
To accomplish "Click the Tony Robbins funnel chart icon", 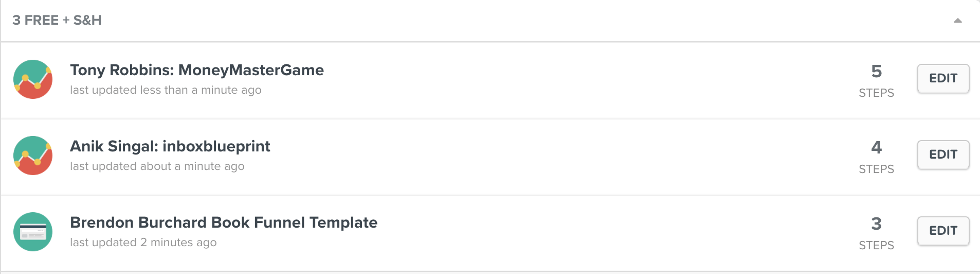I will (x=33, y=79).
